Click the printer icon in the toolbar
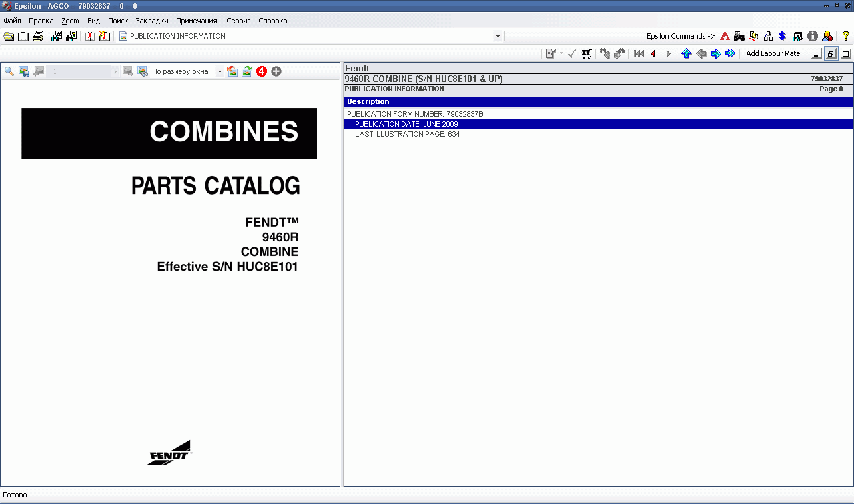This screenshot has height=504, width=854. coord(38,36)
